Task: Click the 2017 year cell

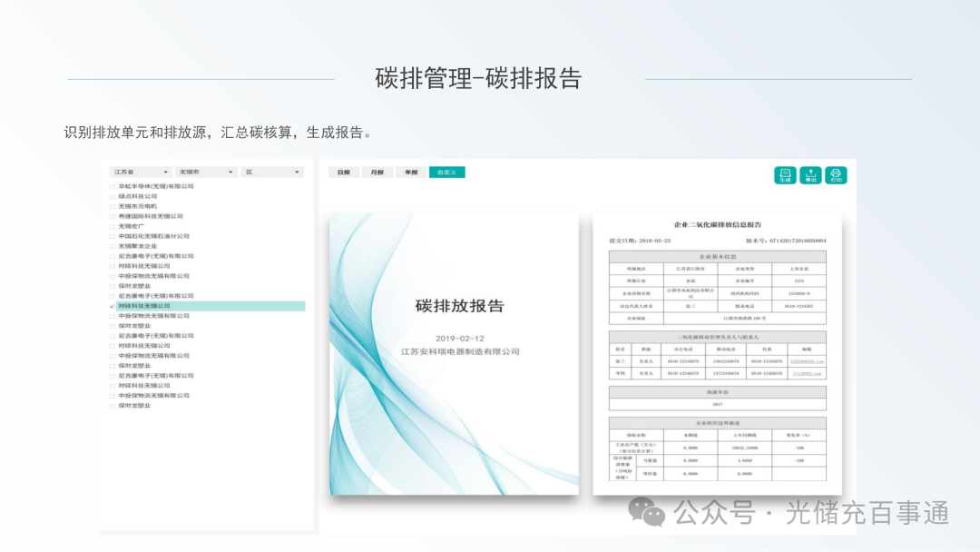Action: (x=718, y=404)
